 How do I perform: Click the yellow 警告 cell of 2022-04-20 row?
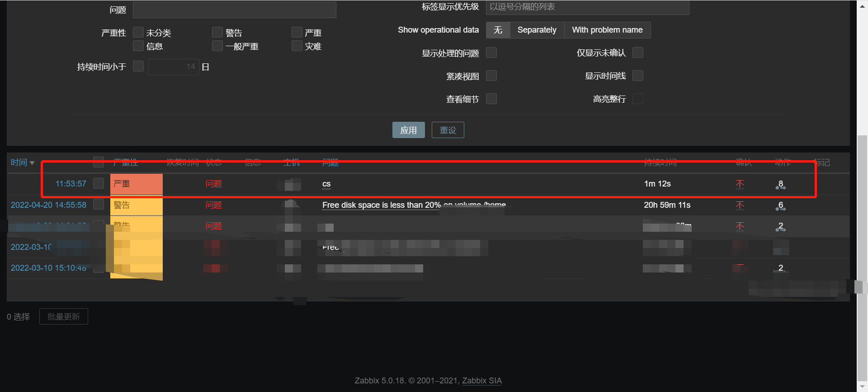(x=137, y=205)
